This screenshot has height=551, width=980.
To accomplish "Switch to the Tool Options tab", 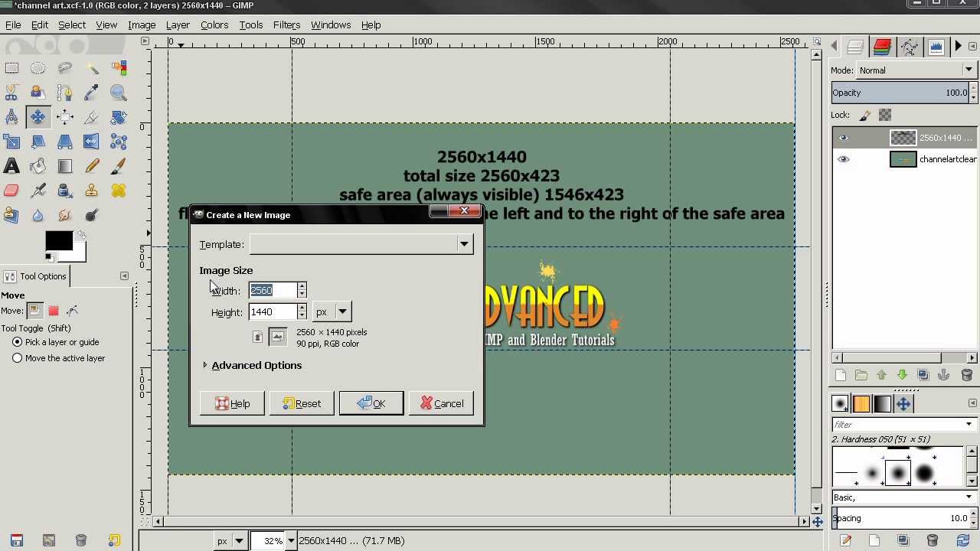I will (35, 276).
